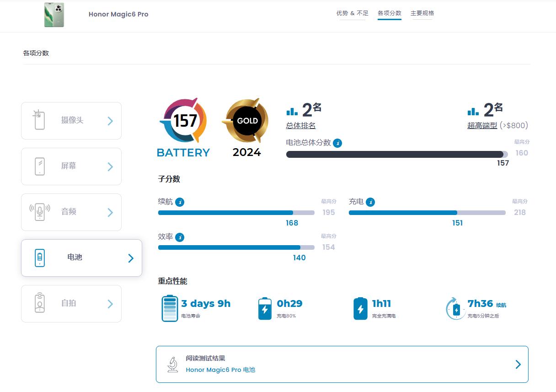Show info for 效率 sub-score
Screen dimensions: 556x392
point(180,237)
